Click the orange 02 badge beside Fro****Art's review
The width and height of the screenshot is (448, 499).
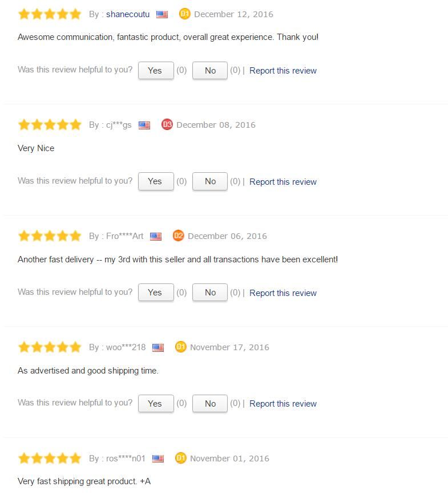178,236
